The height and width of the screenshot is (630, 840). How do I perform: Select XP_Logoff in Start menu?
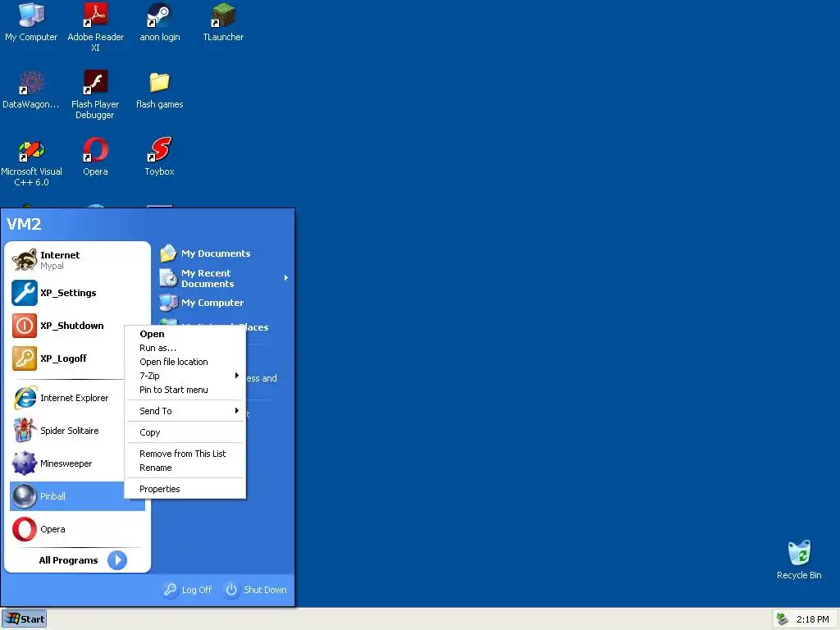tap(67, 358)
